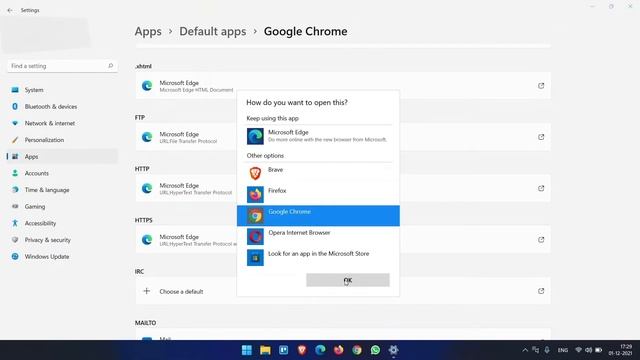Open the Windows Start menu
Image resolution: width=640 pixels, height=360 pixels.
click(x=247, y=350)
